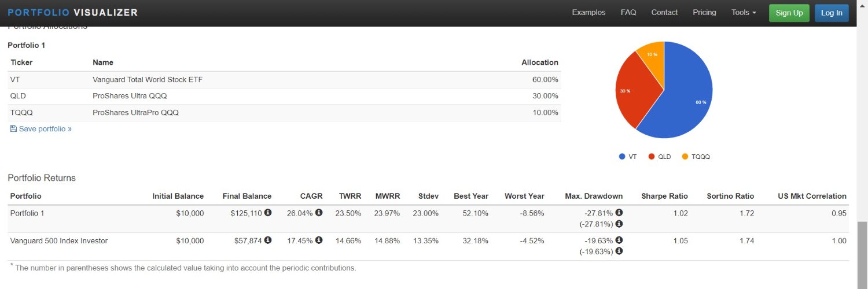Viewport: 868px width, 289px height.
Task: Click the green Sign Up button
Action: point(789,13)
